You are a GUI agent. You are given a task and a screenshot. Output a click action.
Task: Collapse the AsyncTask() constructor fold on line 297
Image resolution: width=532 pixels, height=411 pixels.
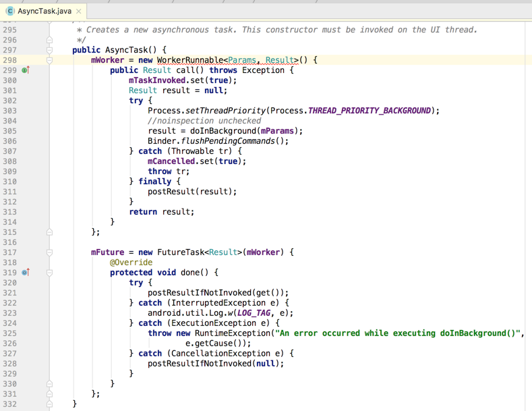(x=49, y=50)
